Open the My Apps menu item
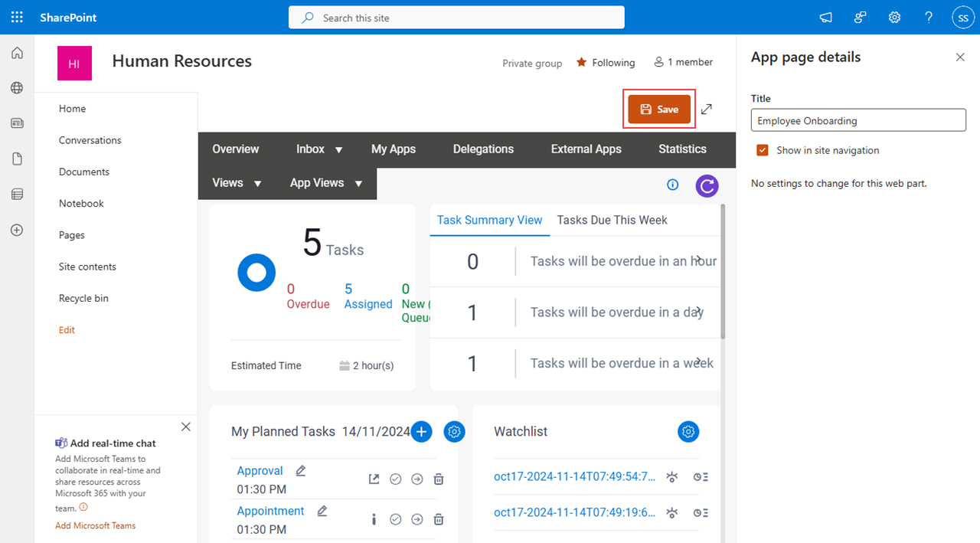 pyautogui.click(x=394, y=149)
